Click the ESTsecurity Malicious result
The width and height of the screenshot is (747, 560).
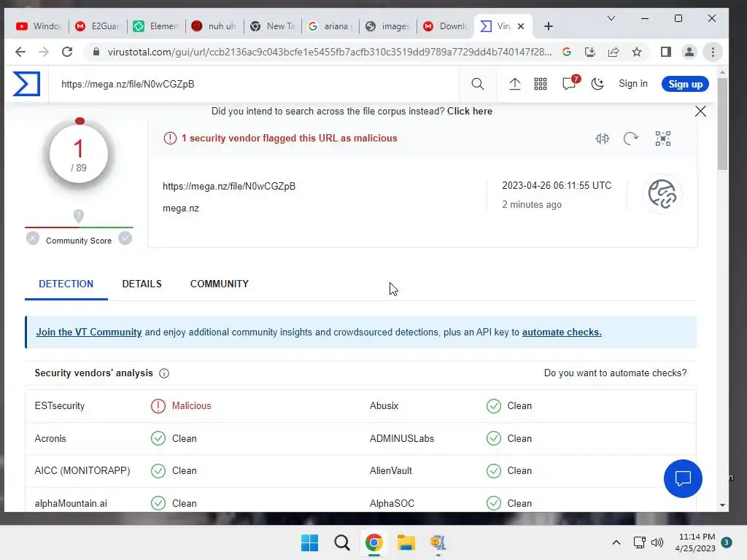point(181,405)
